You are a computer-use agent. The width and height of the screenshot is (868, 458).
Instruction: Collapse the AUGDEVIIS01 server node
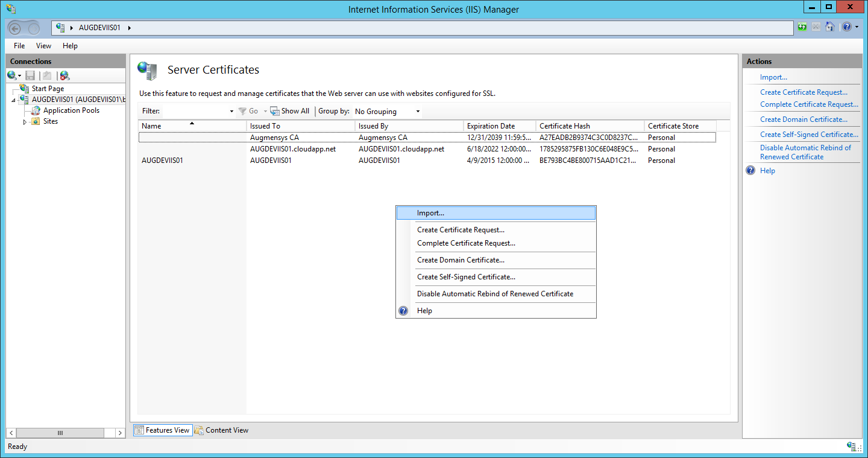(x=14, y=100)
